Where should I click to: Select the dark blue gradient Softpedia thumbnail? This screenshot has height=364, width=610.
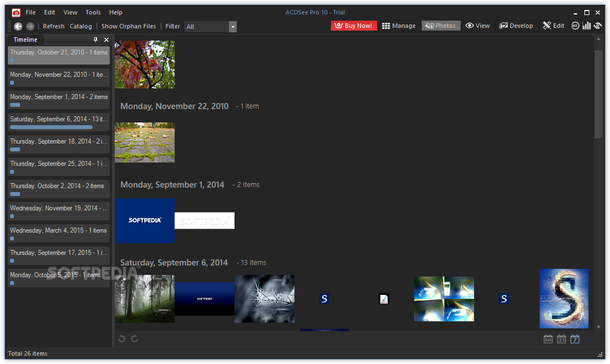(x=204, y=299)
